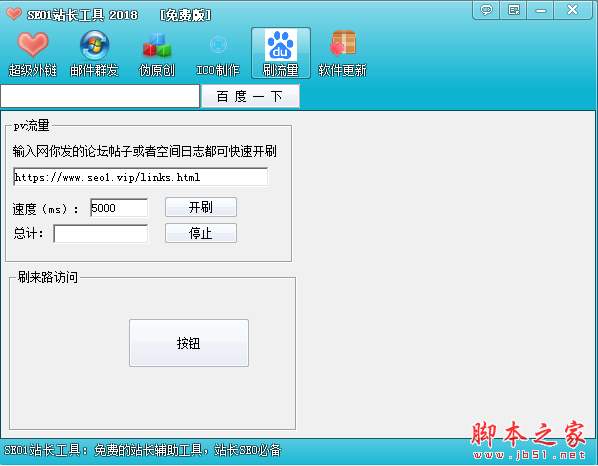Click the URL field with links.html
This screenshot has width=598, height=466.
pyautogui.click(x=140, y=177)
